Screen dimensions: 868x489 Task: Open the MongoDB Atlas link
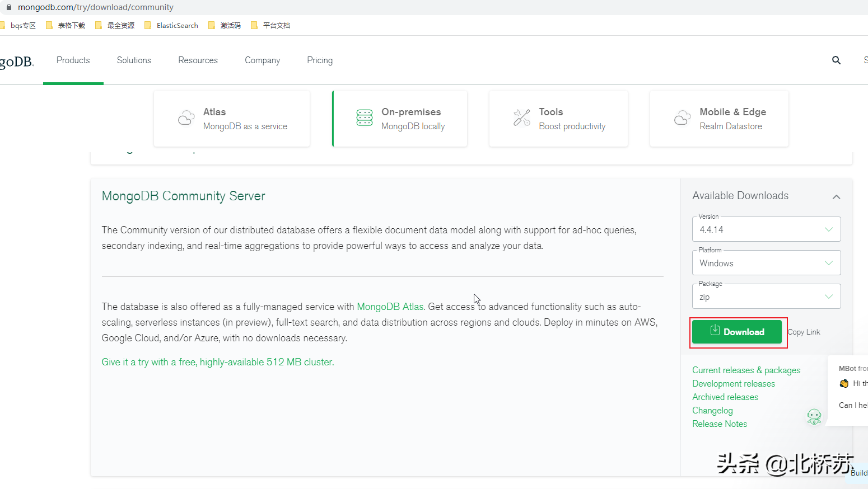point(390,307)
